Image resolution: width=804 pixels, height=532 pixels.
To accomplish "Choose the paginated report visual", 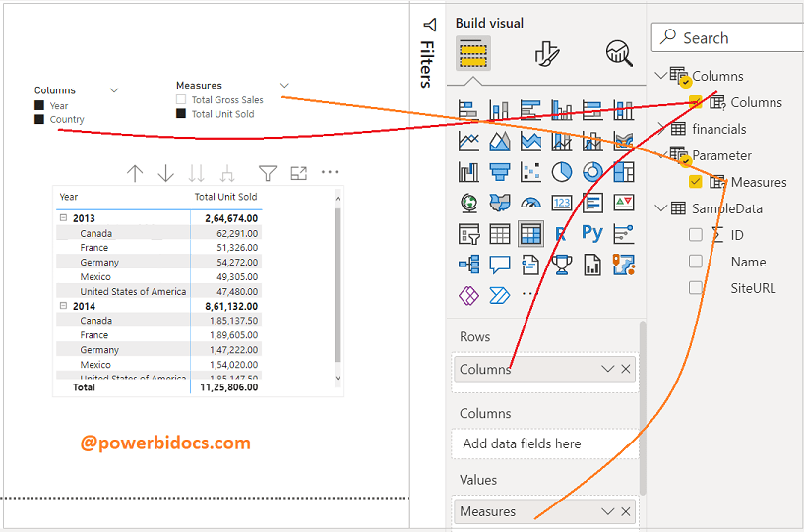I will pyautogui.click(x=592, y=265).
